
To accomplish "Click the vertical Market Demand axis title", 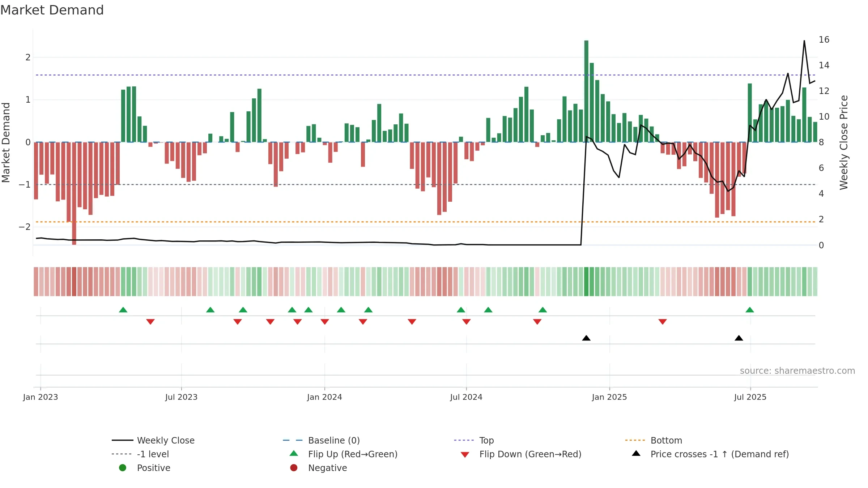I will tap(6, 142).
